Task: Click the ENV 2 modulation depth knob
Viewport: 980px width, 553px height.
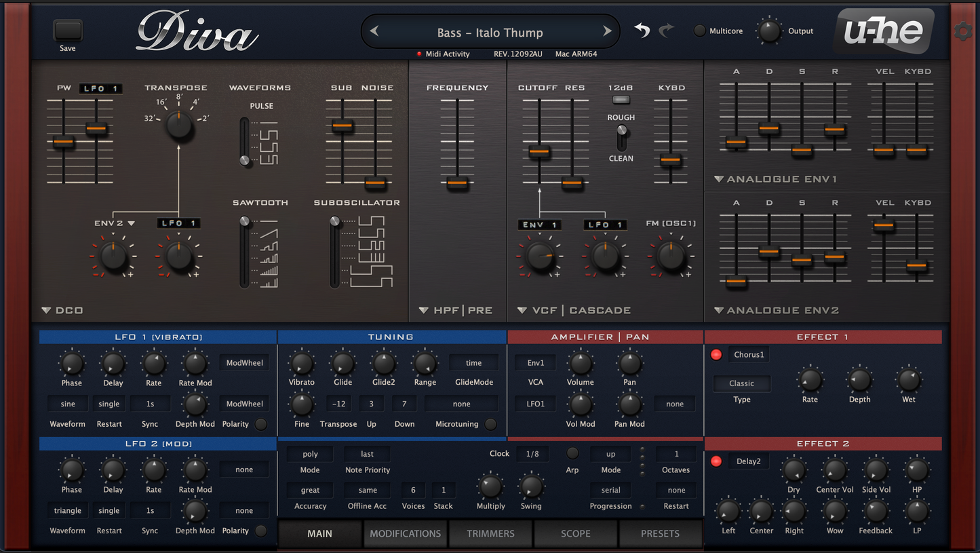Action: click(x=113, y=256)
